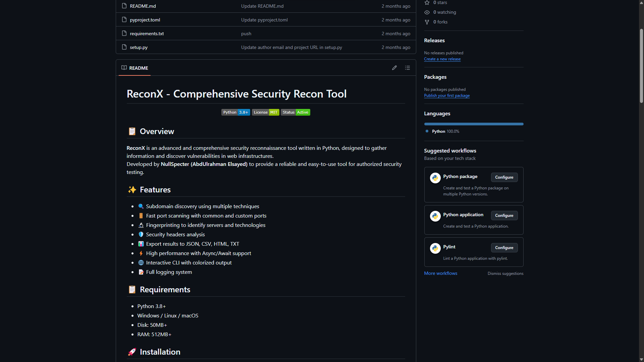The width and height of the screenshot is (644, 362).
Task: Click the vertical page scrollbar thumb
Action: pos(641,65)
